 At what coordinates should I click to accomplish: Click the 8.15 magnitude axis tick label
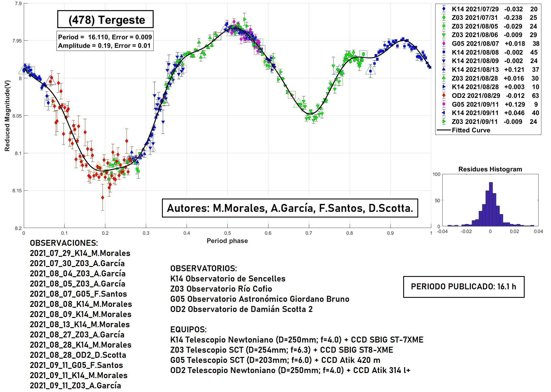[17, 191]
